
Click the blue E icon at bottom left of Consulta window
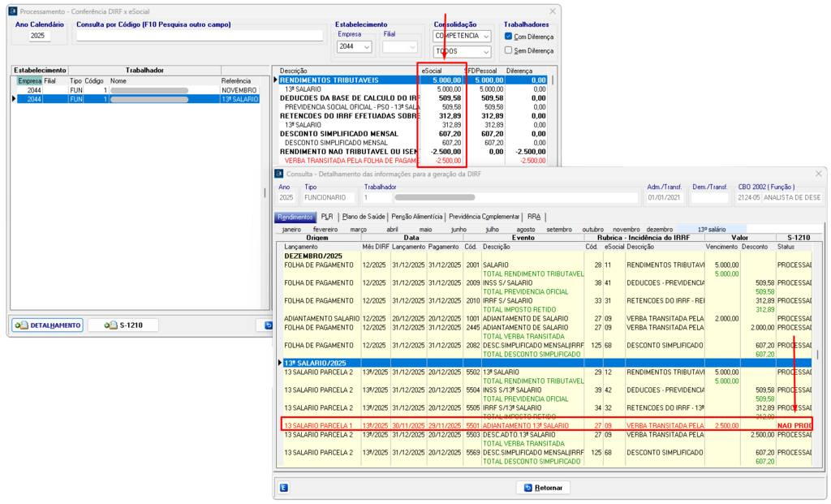coord(283,488)
